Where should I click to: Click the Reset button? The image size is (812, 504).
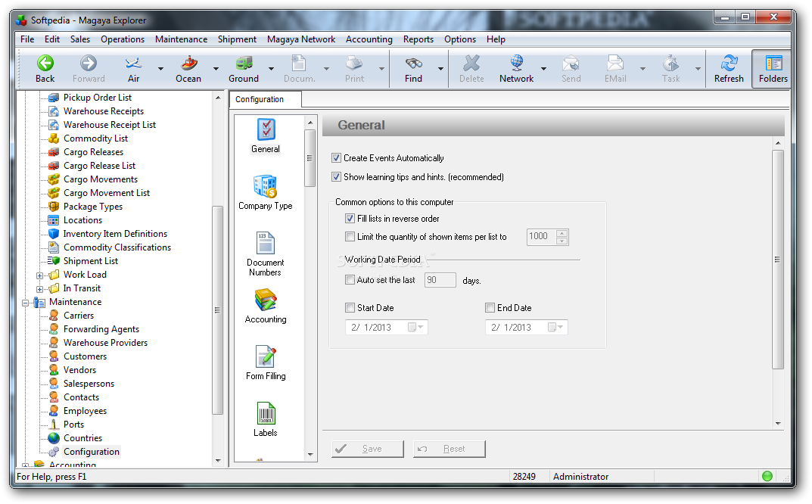click(449, 449)
